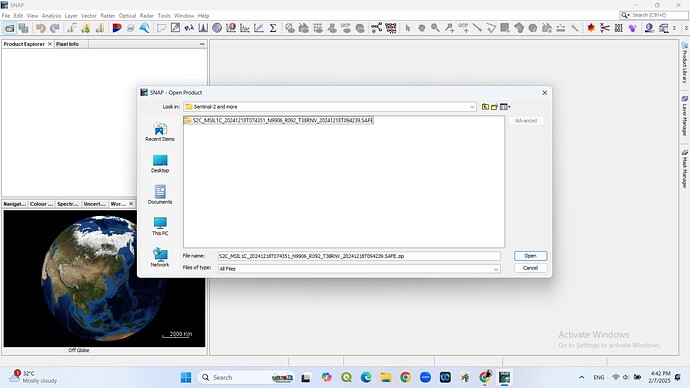Open the weather widget on taskbar
Image resolution: width=690 pixels, height=388 pixels.
(33, 377)
